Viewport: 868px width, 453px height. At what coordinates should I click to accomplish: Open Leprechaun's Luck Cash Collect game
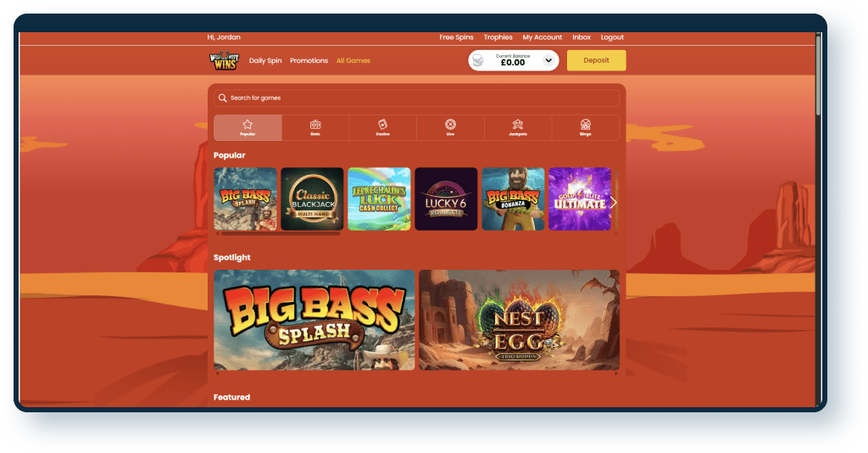379,199
